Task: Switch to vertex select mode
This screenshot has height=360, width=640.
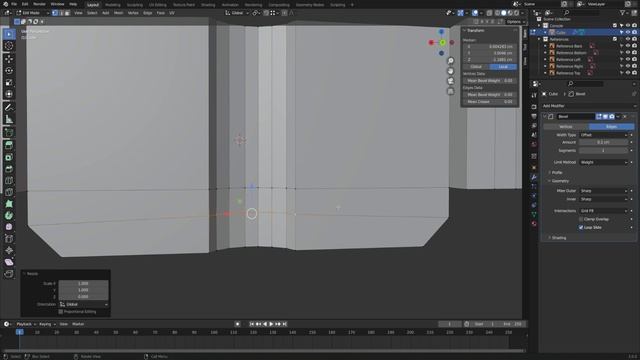Action: (x=55, y=13)
